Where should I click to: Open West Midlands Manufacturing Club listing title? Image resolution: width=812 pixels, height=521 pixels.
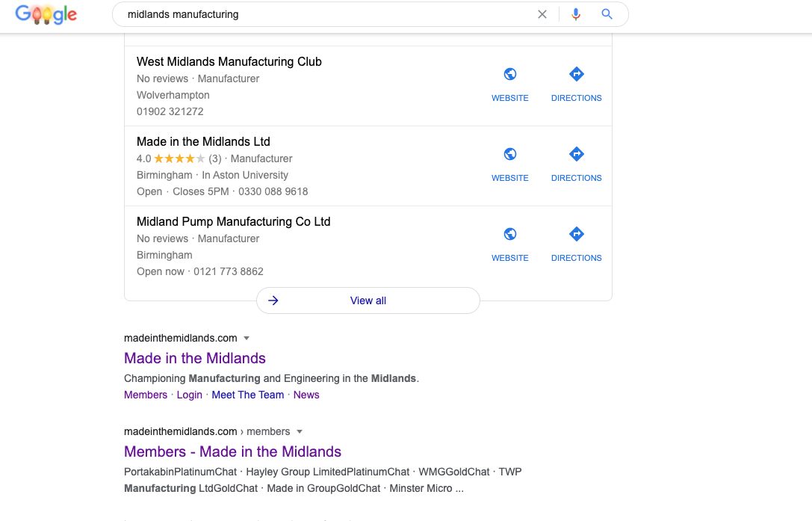pos(229,62)
